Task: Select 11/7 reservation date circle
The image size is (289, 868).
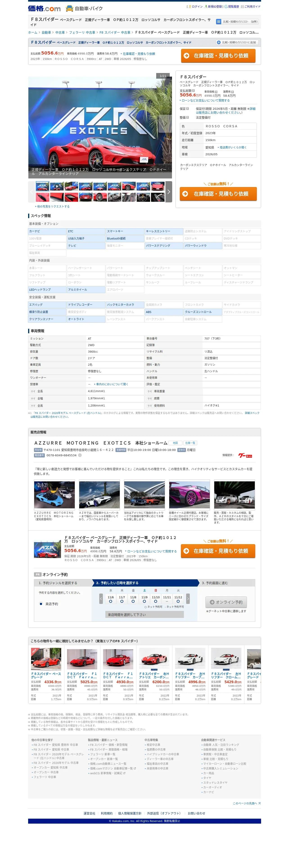Action: click(x=122, y=601)
